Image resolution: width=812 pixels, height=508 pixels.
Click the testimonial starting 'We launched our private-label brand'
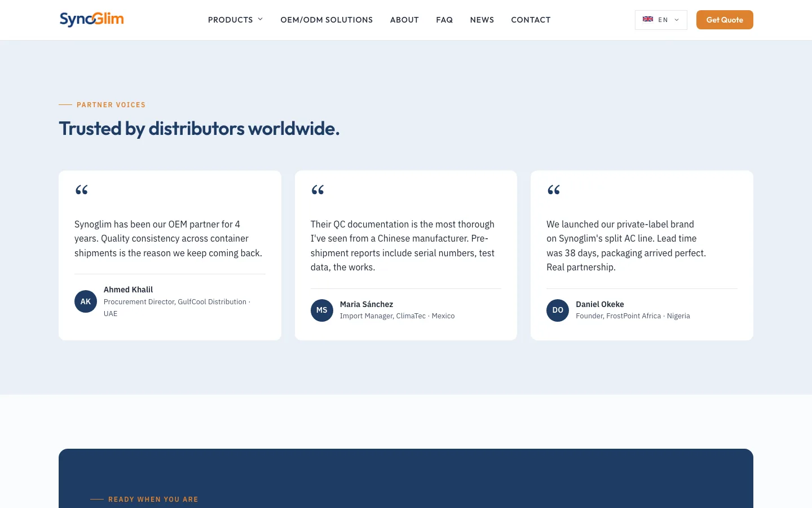(626, 246)
